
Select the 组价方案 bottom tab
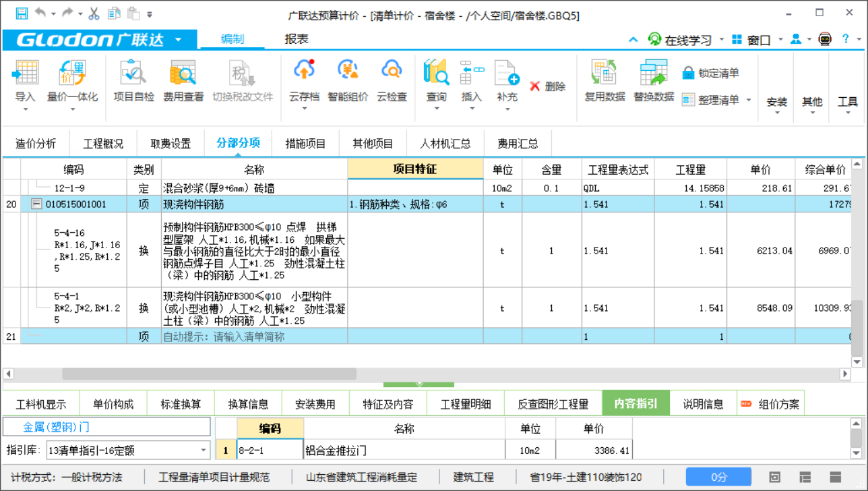click(x=770, y=404)
